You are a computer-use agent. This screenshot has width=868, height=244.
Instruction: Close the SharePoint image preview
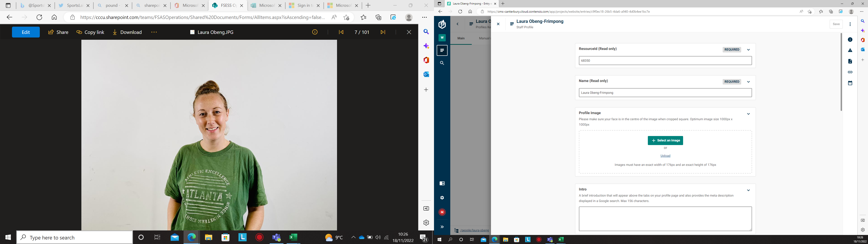click(x=409, y=32)
